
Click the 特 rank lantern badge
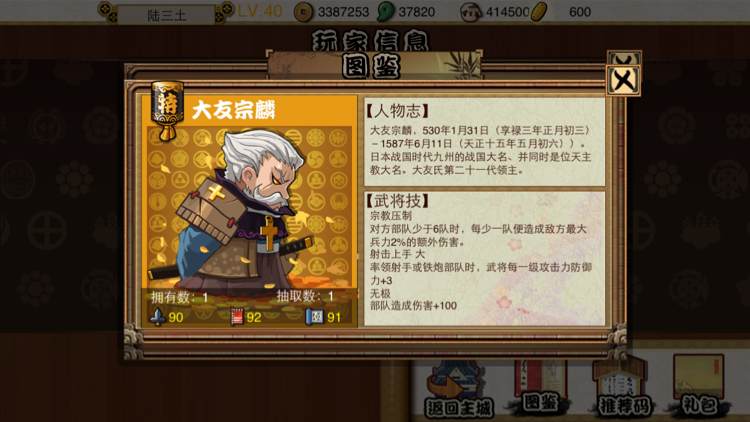click(167, 110)
